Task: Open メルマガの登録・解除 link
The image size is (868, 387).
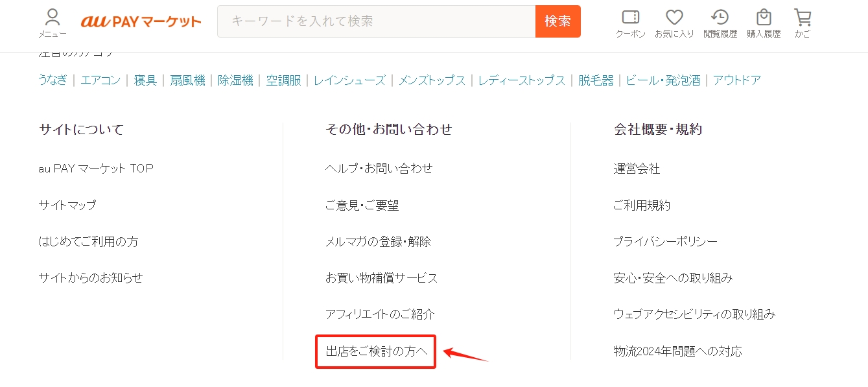Action: (x=378, y=242)
